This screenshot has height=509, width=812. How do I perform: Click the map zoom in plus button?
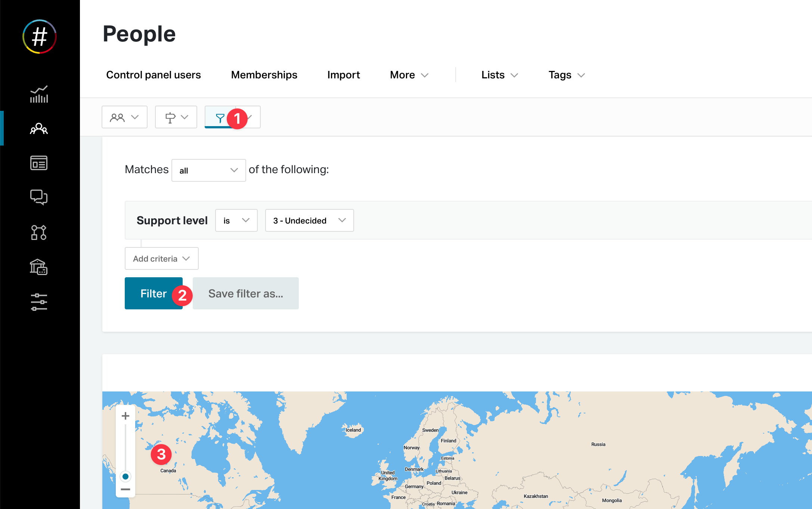point(125,416)
